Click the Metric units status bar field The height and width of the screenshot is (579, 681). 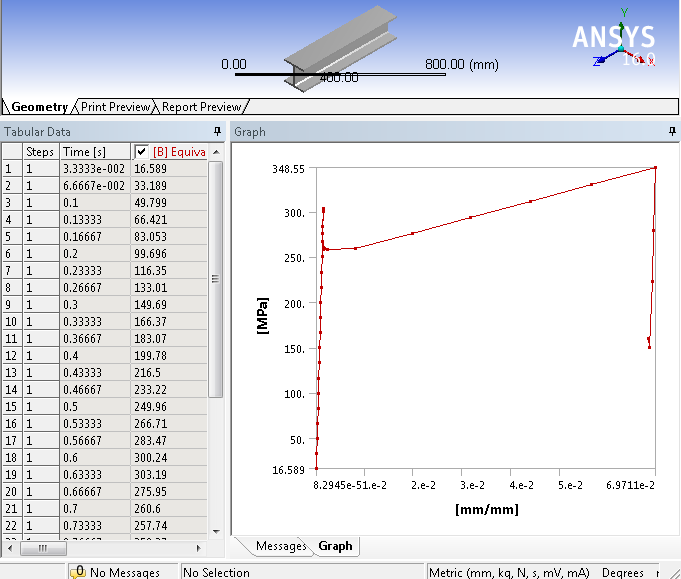[508, 572]
